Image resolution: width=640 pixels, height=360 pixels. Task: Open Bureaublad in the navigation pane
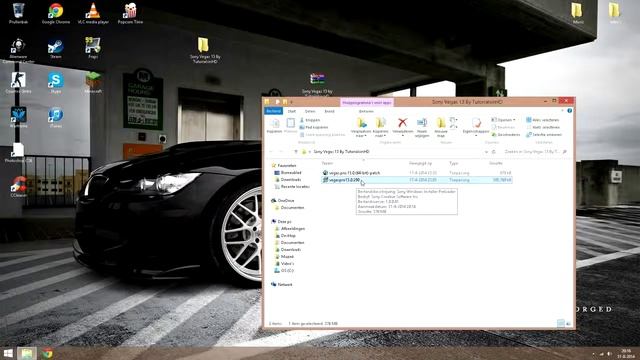[x=288, y=173]
